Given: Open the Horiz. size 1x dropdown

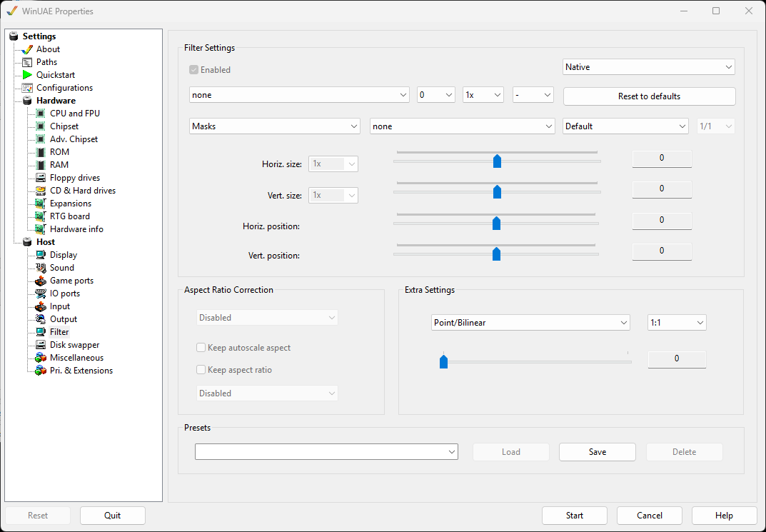Looking at the screenshot, I should pos(333,164).
